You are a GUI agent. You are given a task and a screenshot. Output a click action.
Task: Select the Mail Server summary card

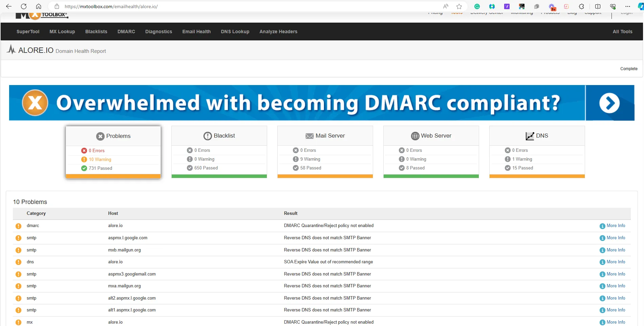click(325, 152)
